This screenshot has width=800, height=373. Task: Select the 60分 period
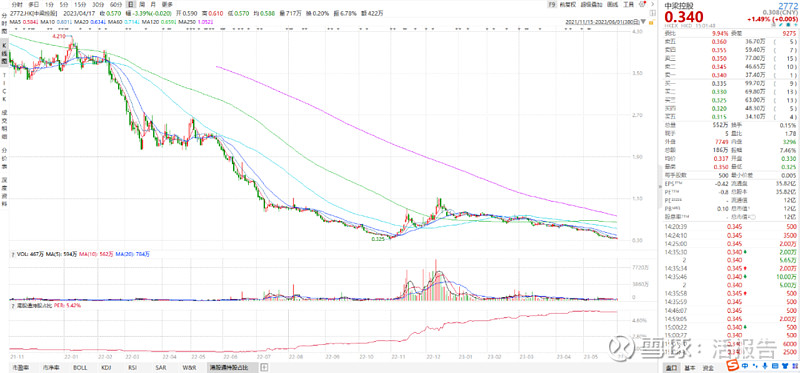[115, 4]
